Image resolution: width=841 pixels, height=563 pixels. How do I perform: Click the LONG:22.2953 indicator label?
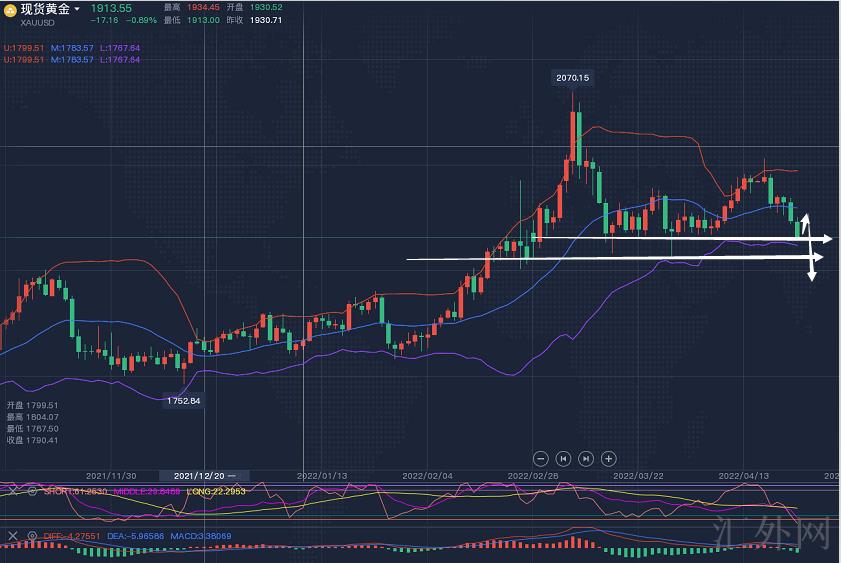(216, 491)
